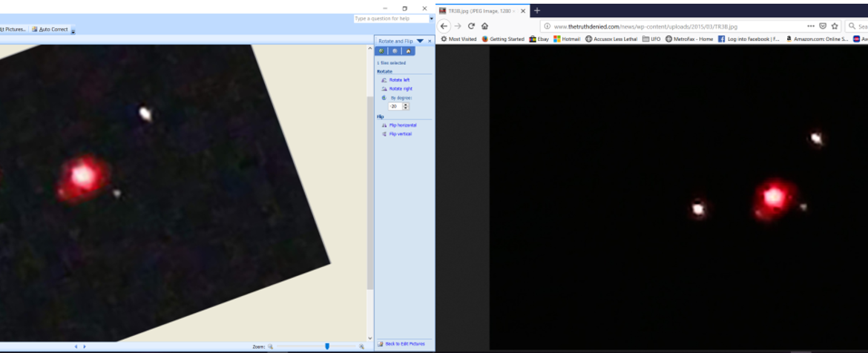Viewport: 868px width, 353px height.
Task: Click the Firefox search box
Action: coord(857,26)
